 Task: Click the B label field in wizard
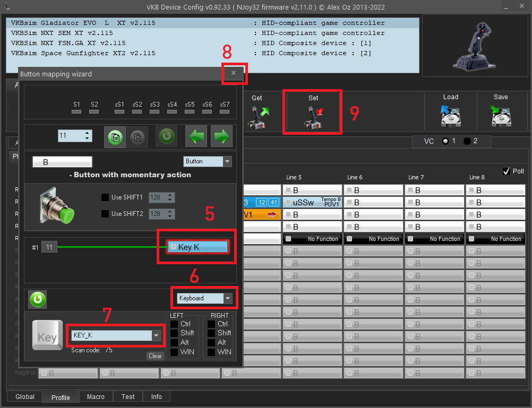63,162
